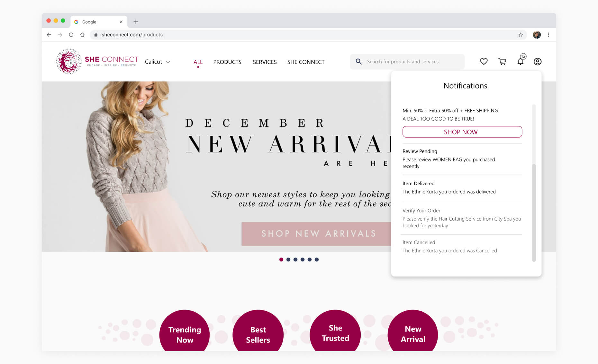This screenshot has width=598, height=364.
Task: Expand browser options with the three-dot menu
Action: tap(548, 34)
